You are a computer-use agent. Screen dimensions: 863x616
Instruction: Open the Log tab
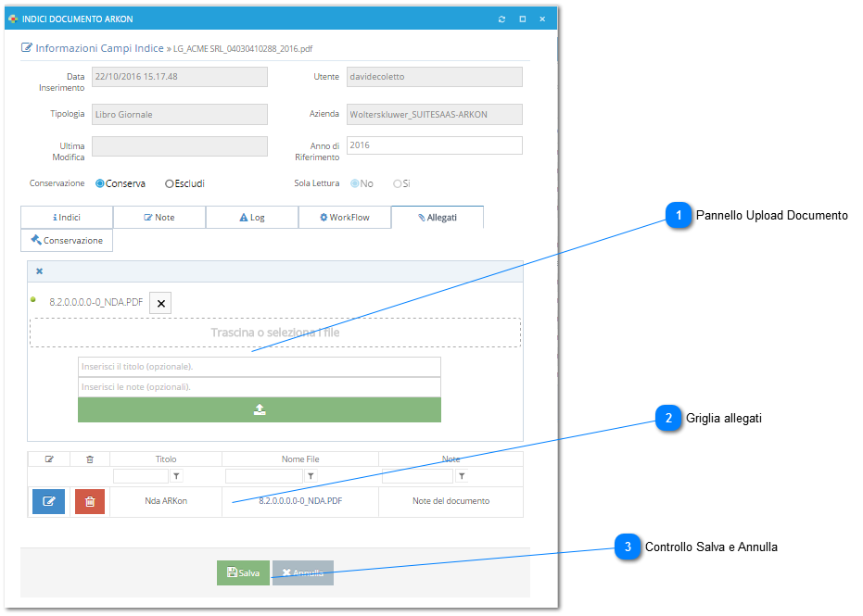coord(252,218)
